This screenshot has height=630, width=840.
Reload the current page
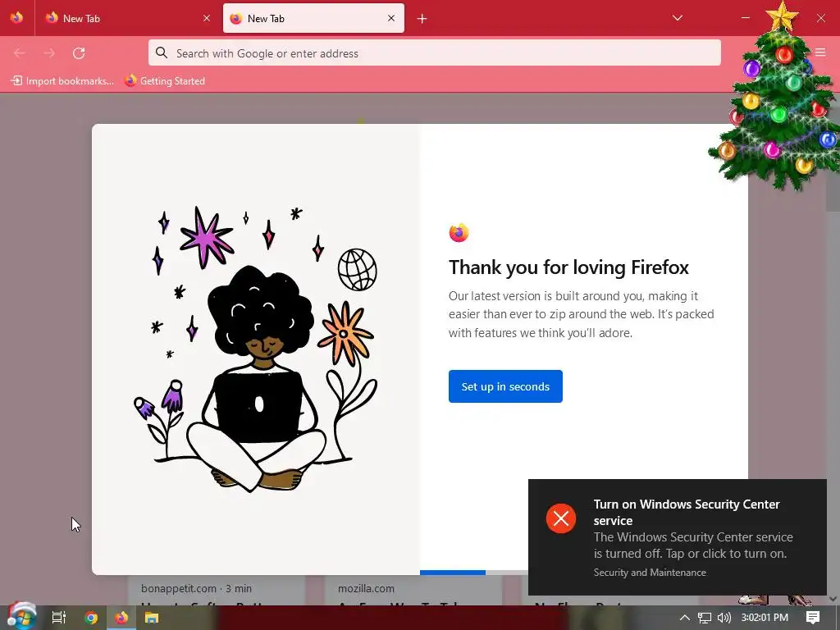pos(79,53)
